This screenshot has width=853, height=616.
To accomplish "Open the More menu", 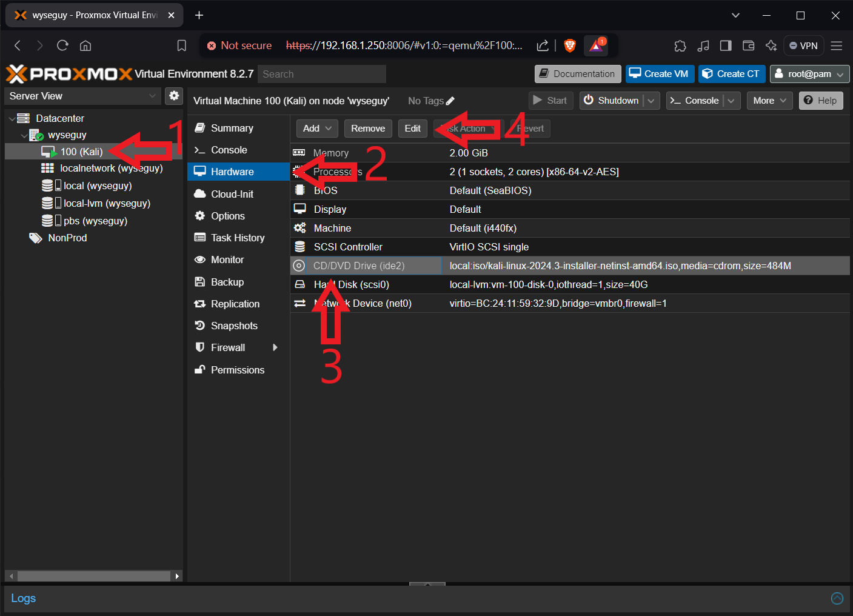I will pyautogui.click(x=769, y=101).
